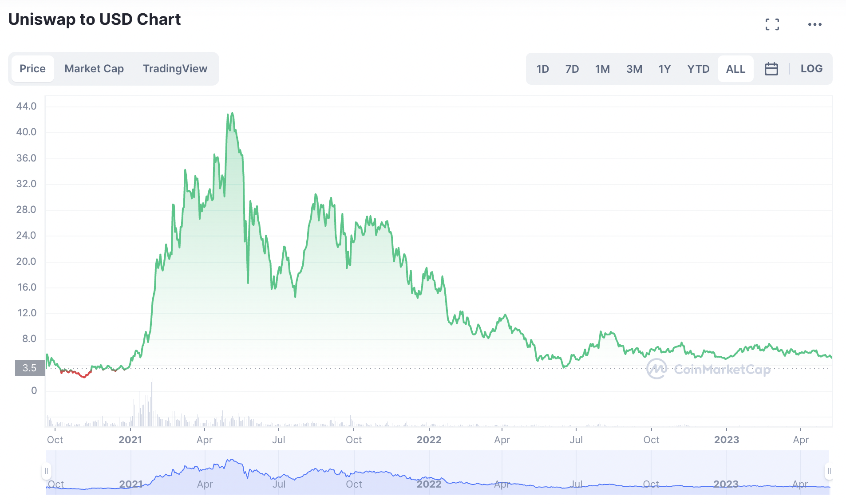
Task: Switch to Market Cap tab
Action: pyautogui.click(x=94, y=69)
